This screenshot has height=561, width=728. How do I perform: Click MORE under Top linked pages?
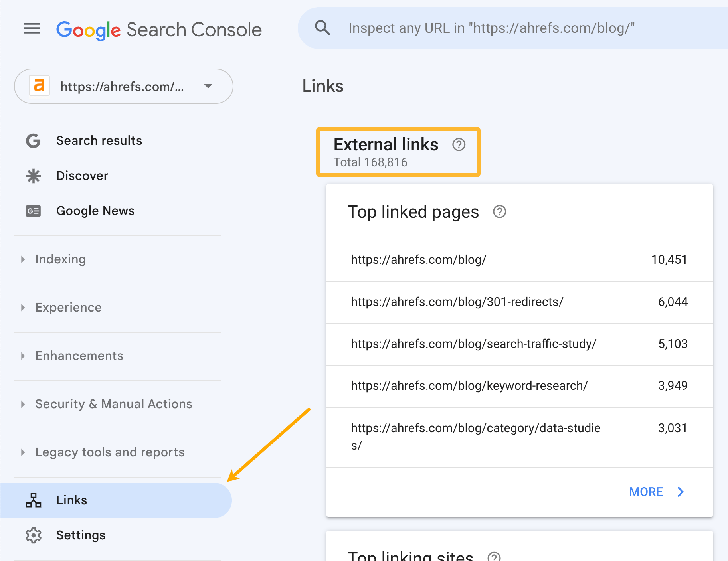[645, 492]
